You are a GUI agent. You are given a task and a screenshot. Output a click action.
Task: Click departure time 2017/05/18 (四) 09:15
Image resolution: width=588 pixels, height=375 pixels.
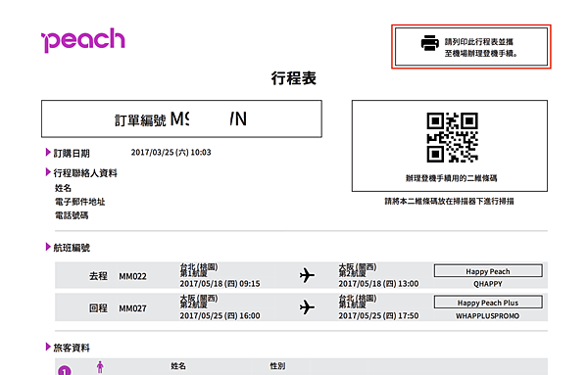(x=220, y=284)
